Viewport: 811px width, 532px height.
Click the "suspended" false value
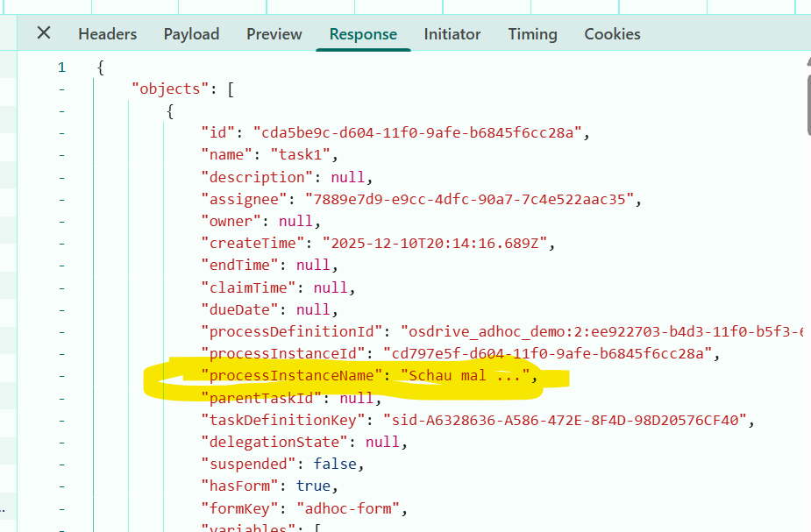335,465
